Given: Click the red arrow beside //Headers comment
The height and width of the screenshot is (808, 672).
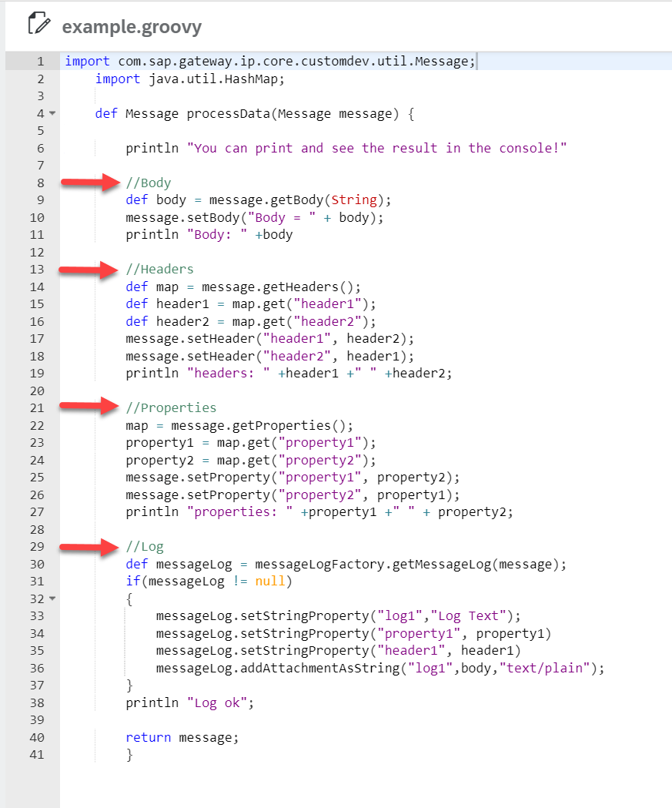Looking at the screenshot, I should click(87, 269).
